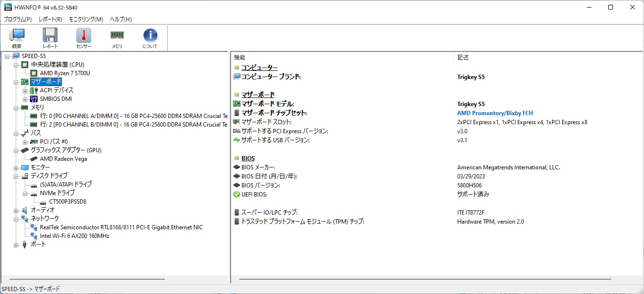Select Intel Wi-Fi 6 AX200 160MHz entry
644x294 pixels.
(74, 236)
